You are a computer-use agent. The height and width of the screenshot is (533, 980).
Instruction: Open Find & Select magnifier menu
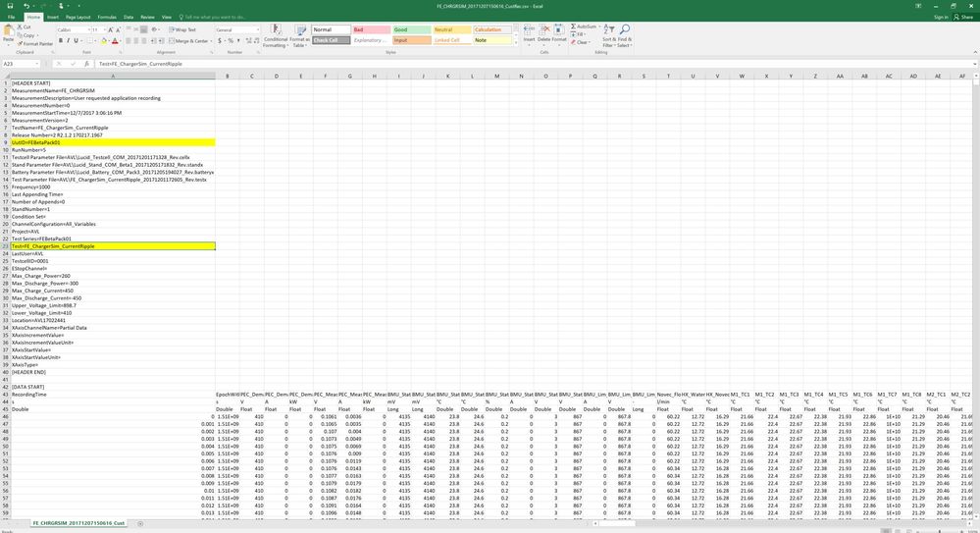(624, 36)
